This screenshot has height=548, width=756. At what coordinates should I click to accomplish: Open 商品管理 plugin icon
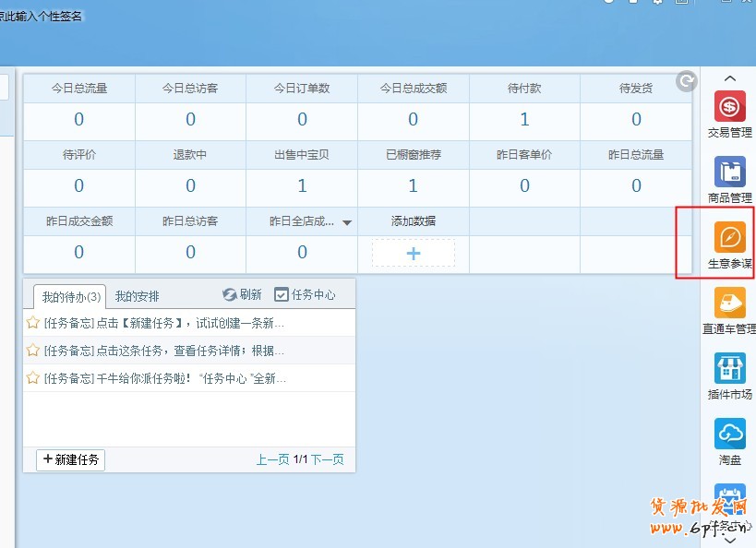click(729, 173)
